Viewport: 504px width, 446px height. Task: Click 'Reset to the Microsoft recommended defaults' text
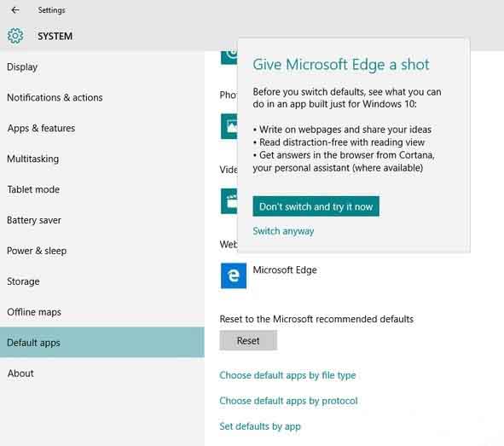(x=316, y=319)
